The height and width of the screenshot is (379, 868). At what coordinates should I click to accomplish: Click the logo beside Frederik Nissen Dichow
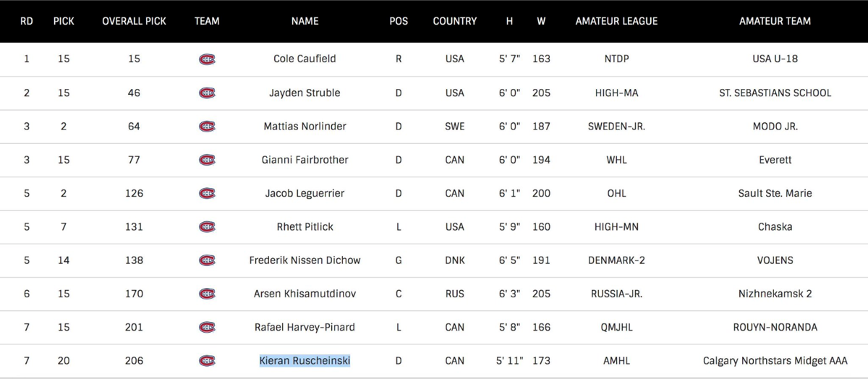(207, 260)
